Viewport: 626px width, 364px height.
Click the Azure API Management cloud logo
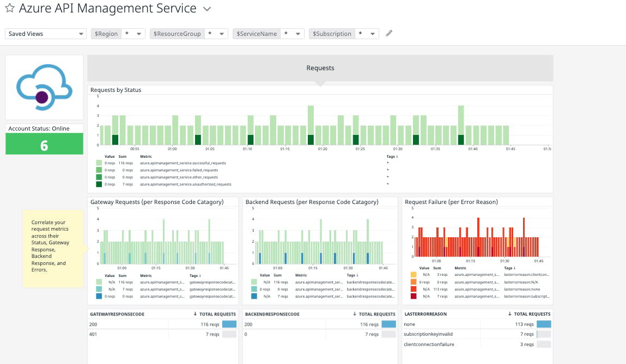point(44,87)
